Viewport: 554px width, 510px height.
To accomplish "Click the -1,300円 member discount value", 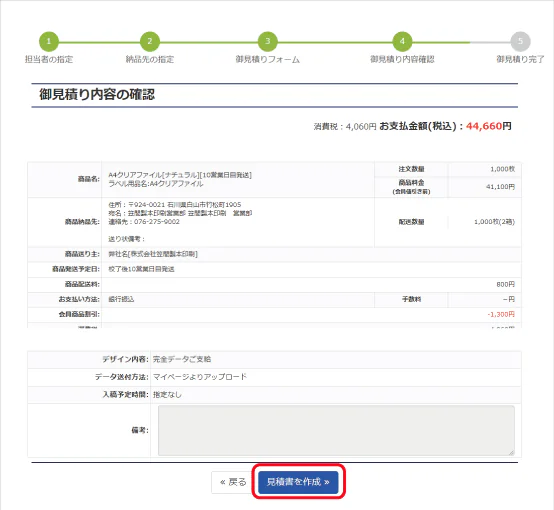I will coord(501,314).
